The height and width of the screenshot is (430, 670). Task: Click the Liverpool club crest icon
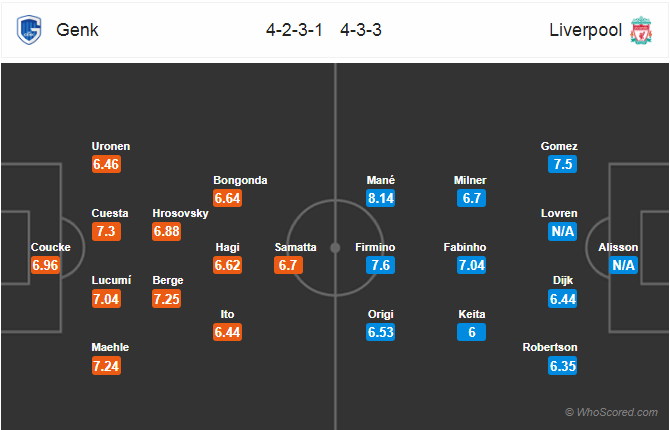coord(641,29)
